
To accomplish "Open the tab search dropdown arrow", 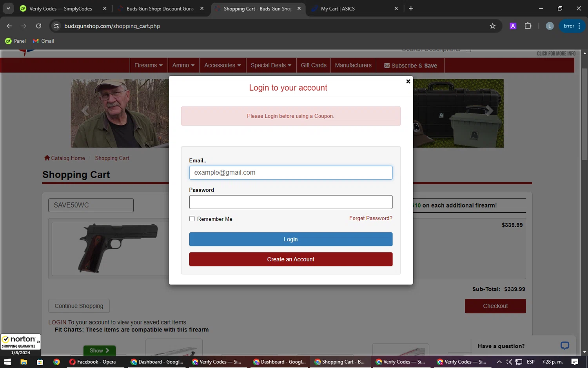I will (x=8, y=9).
